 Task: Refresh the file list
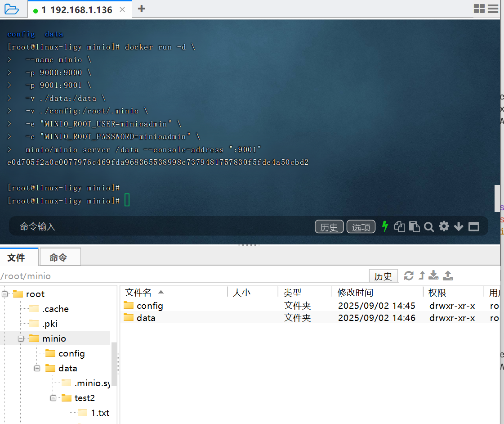pyautogui.click(x=409, y=276)
